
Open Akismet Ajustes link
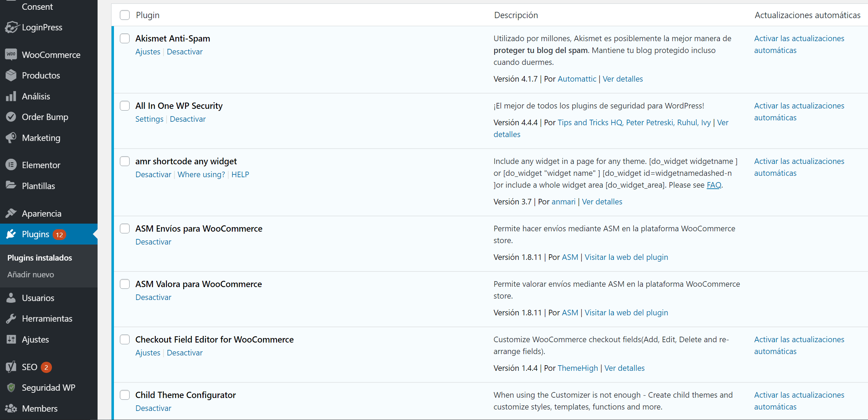tap(148, 52)
